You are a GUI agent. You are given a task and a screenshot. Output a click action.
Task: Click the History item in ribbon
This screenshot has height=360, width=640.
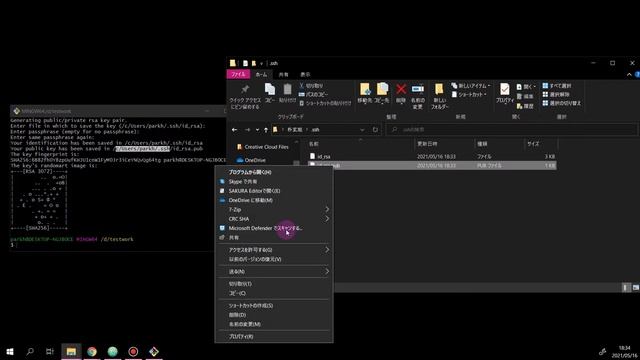point(525,106)
